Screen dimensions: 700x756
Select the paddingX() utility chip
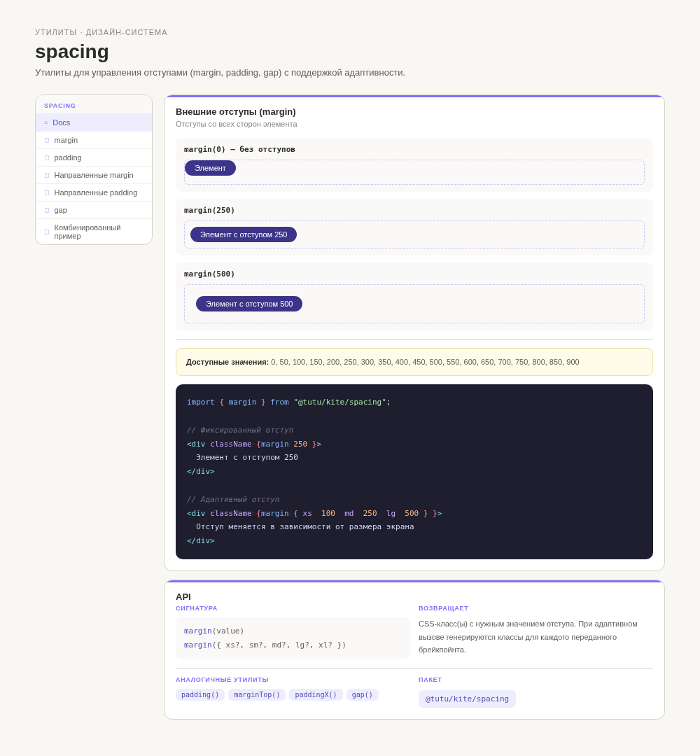316,695
